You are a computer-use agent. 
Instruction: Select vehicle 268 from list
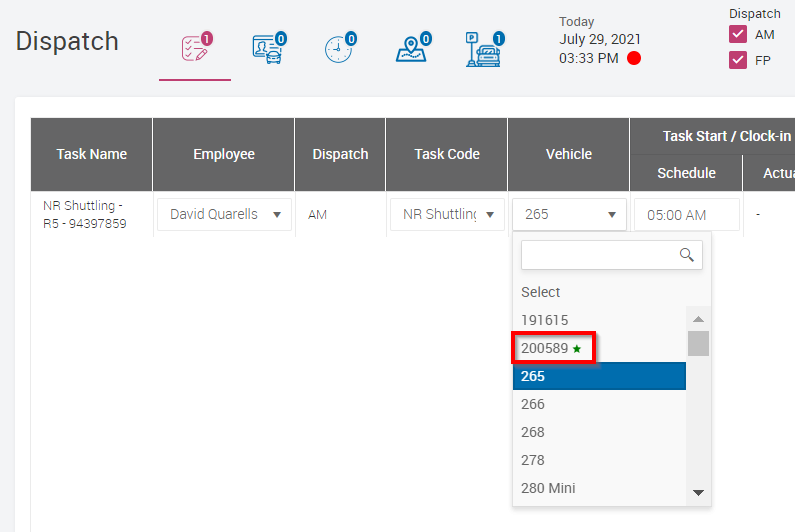pos(599,432)
